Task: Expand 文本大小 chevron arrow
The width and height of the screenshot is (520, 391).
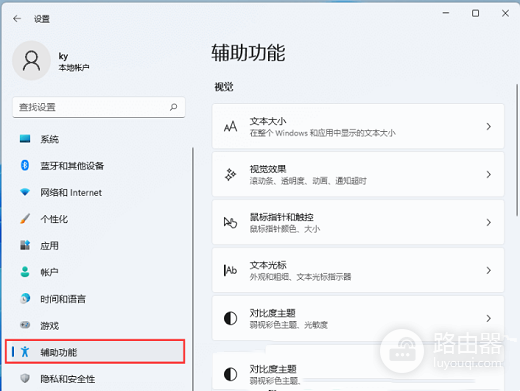Action: (489, 126)
